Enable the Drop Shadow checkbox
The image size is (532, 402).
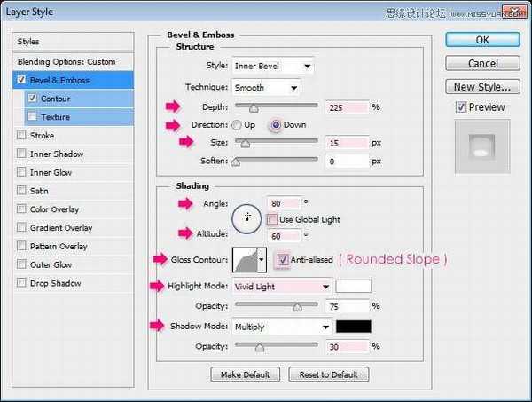point(21,282)
